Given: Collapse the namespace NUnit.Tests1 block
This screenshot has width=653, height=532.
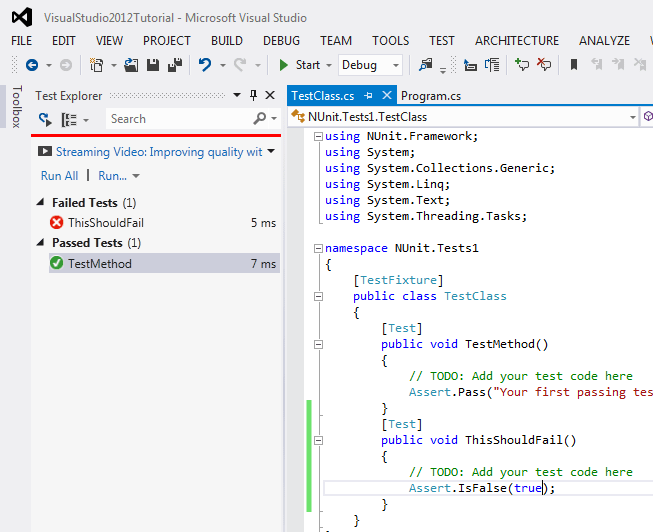Looking at the screenshot, I should [318, 249].
